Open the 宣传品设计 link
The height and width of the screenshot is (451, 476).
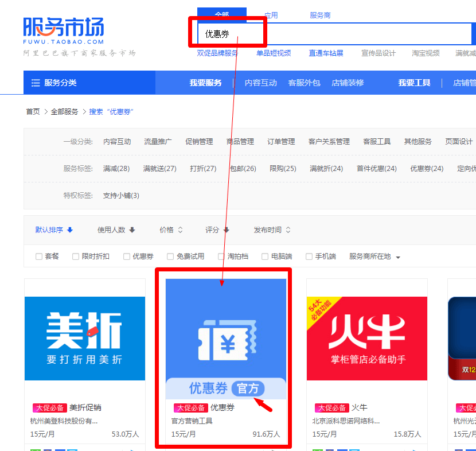pyautogui.click(x=379, y=53)
